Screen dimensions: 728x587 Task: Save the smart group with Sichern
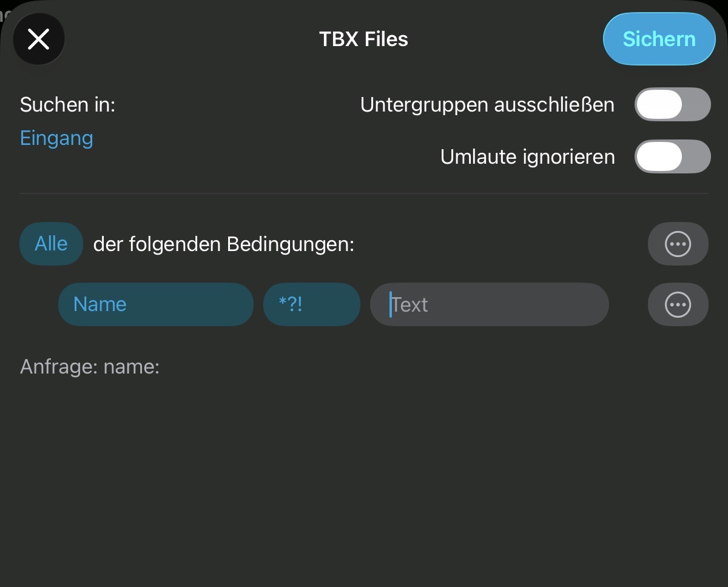point(659,39)
